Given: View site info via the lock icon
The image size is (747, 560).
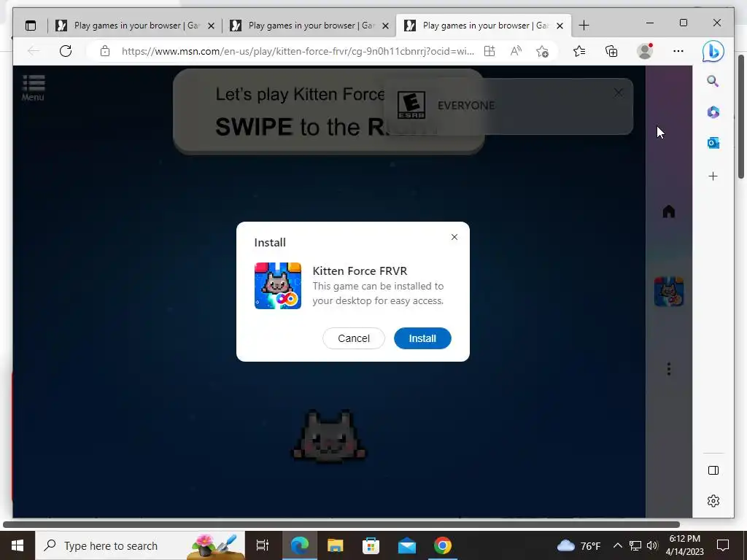Looking at the screenshot, I should (105, 51).
